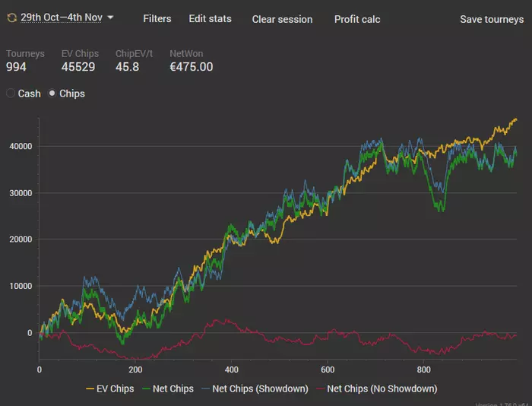532x406 pixels.
Task: Toggle the EV Chips legend series
Action: (x=111, y=389)
